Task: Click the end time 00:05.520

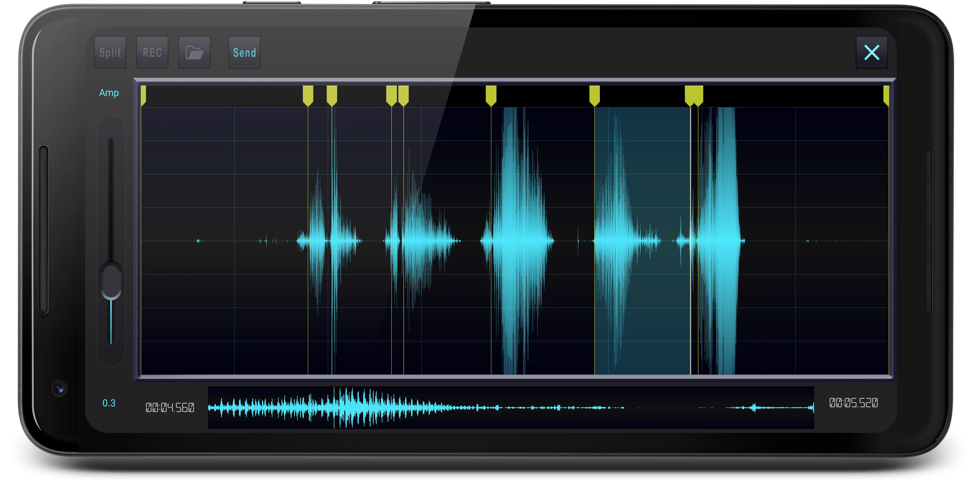Action: coord(853,403)
